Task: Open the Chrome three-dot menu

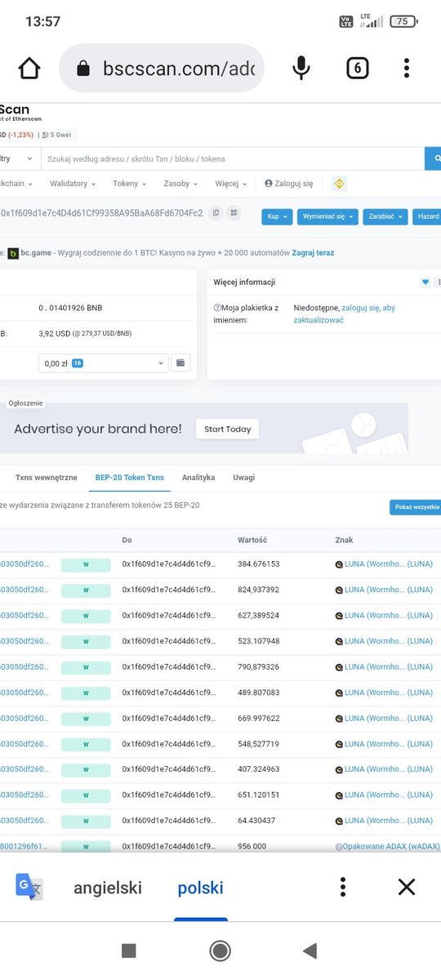Action: point(407,69)
